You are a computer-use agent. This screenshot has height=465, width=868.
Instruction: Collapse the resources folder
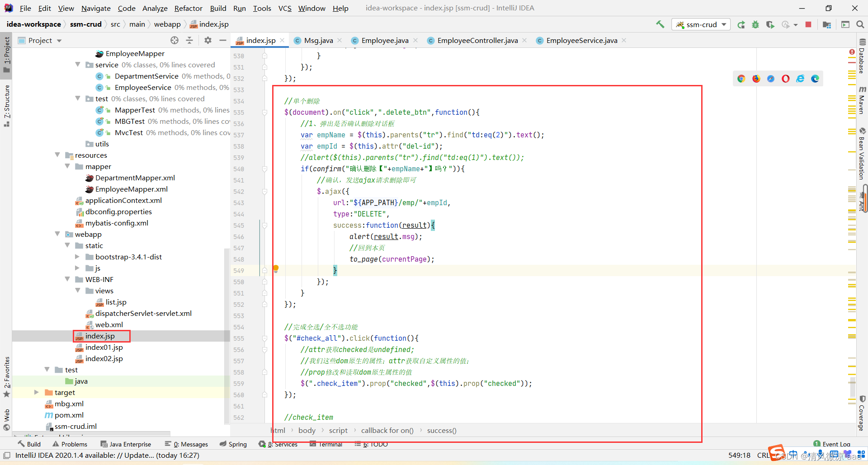pos(57,155)
